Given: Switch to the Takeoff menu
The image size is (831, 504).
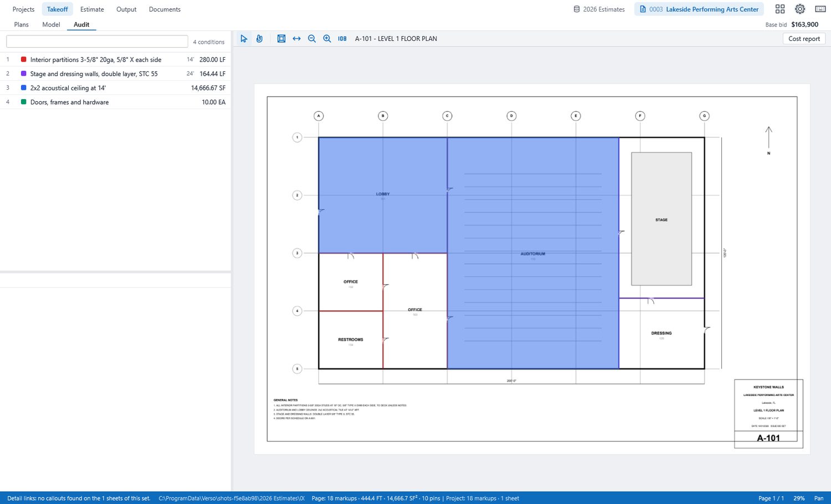Looking at the screenshot, I should (58, 9).
